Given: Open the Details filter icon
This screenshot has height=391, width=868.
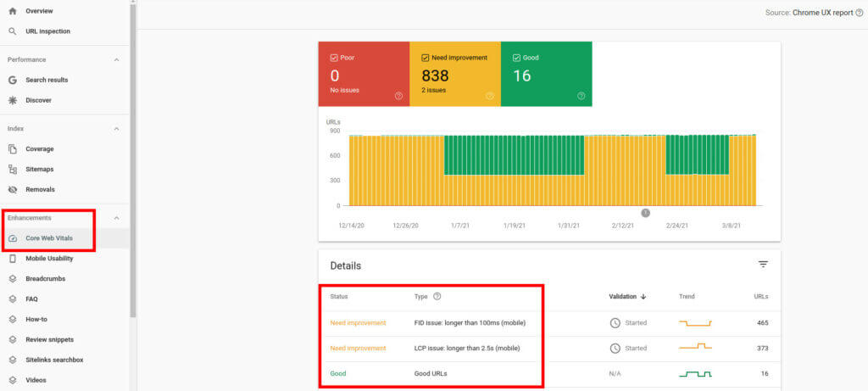Looking at the screenshot, I should (764, 265).
